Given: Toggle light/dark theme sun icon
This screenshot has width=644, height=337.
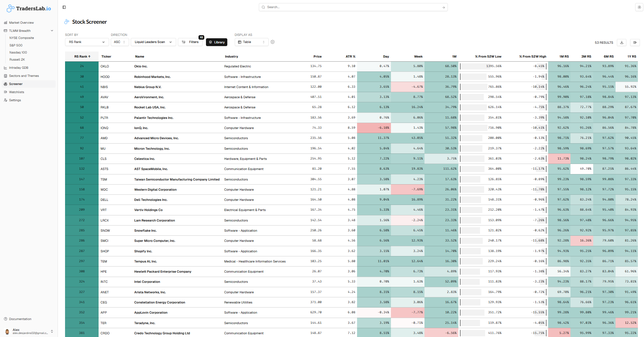Looking at the screenshot, I should click(639, 7).
